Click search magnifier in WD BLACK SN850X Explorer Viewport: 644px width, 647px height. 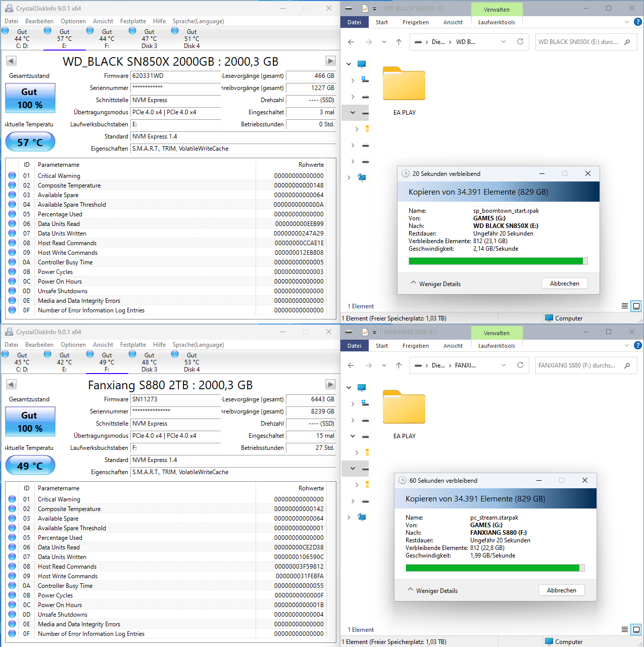[x=627, y=42]
